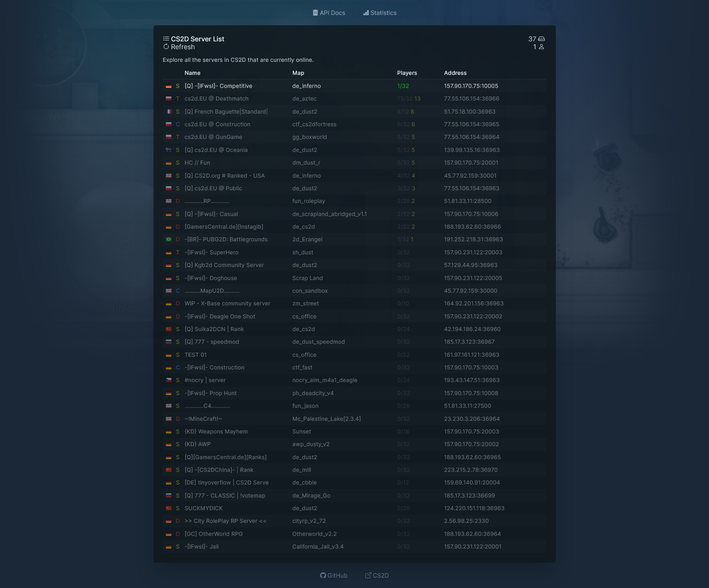
Task: Click the player count icon beside 1
Action: (x=541, y=47)
